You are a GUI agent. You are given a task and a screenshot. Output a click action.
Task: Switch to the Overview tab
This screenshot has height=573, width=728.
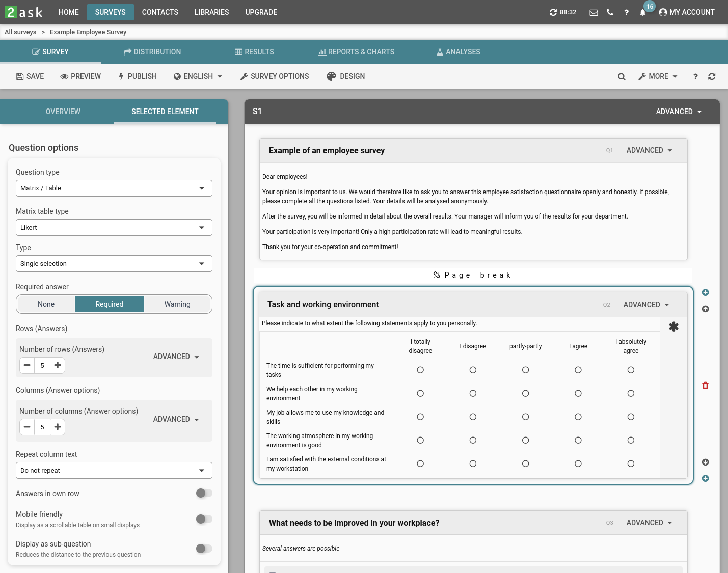(x=63, y=112)
